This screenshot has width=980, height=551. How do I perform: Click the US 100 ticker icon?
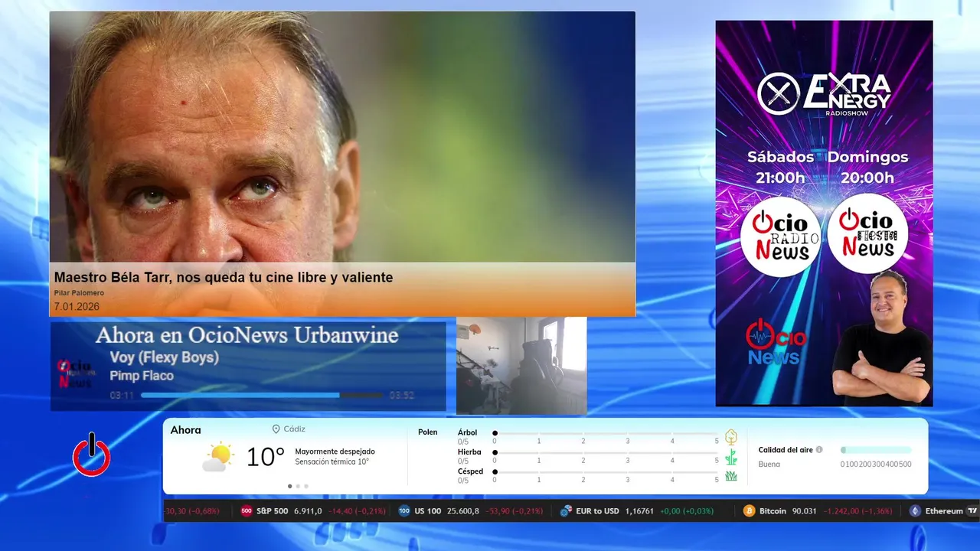(404, 511)
